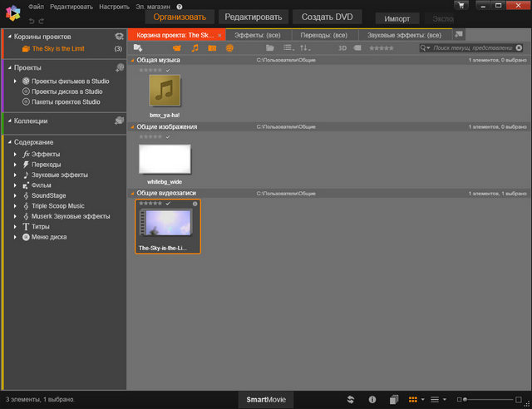Click the SmartMovie button

tap(265, 400)
